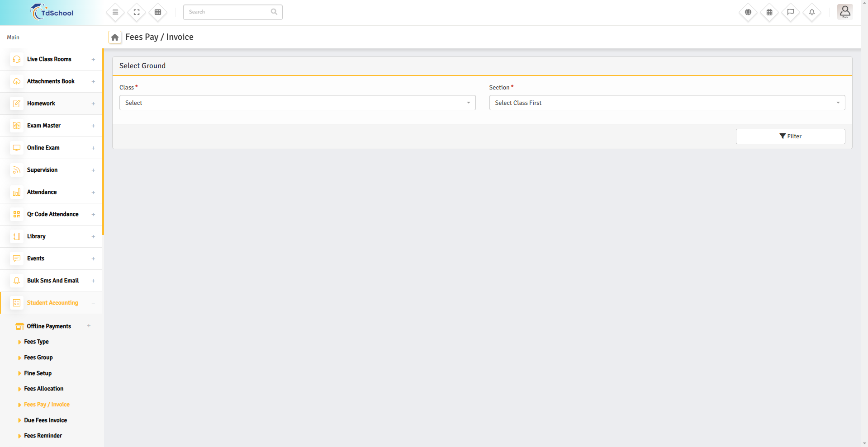Image resolution: width=868 pixels, height=447 pixels.
Task: Open the Fees Type page
Action: pos(36,342)
